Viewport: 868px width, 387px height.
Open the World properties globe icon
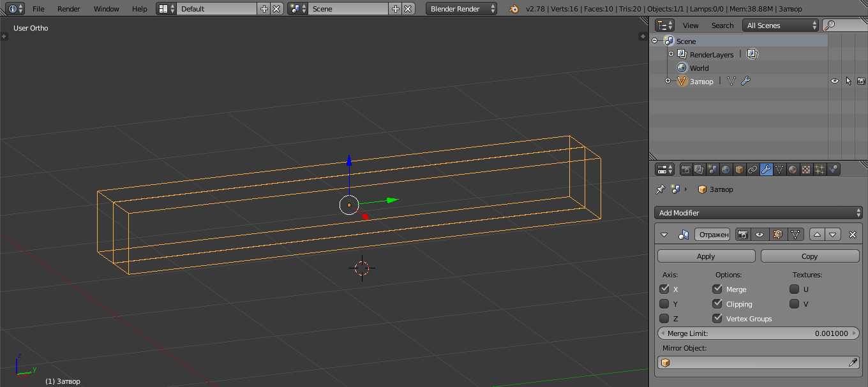pos(726,170)
